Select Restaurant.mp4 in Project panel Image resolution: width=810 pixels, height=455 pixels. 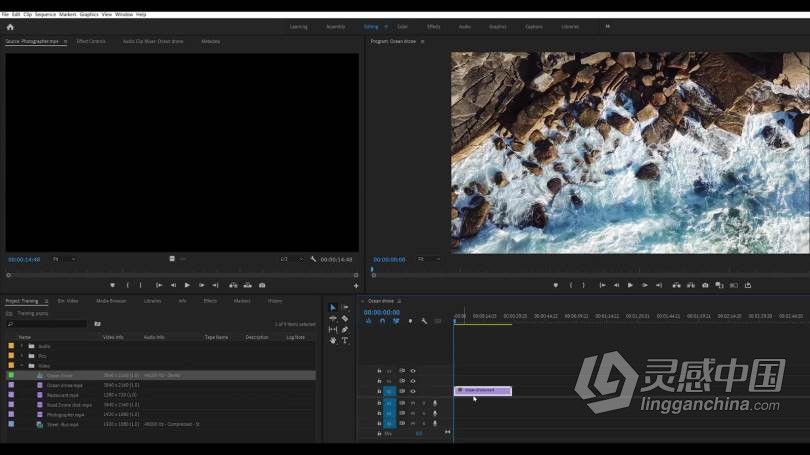click(x=63, y=395)
